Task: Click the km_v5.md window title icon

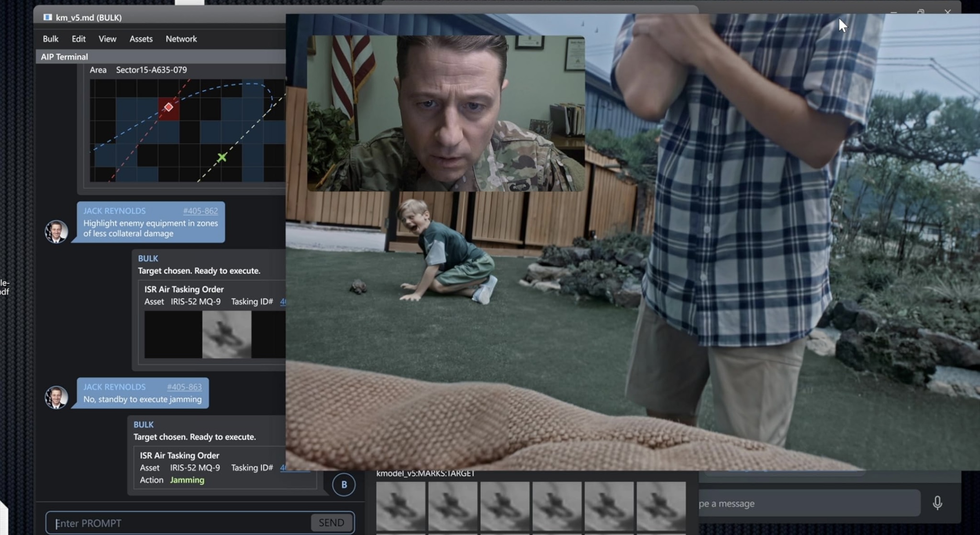Action: click(x=47, y=17)
